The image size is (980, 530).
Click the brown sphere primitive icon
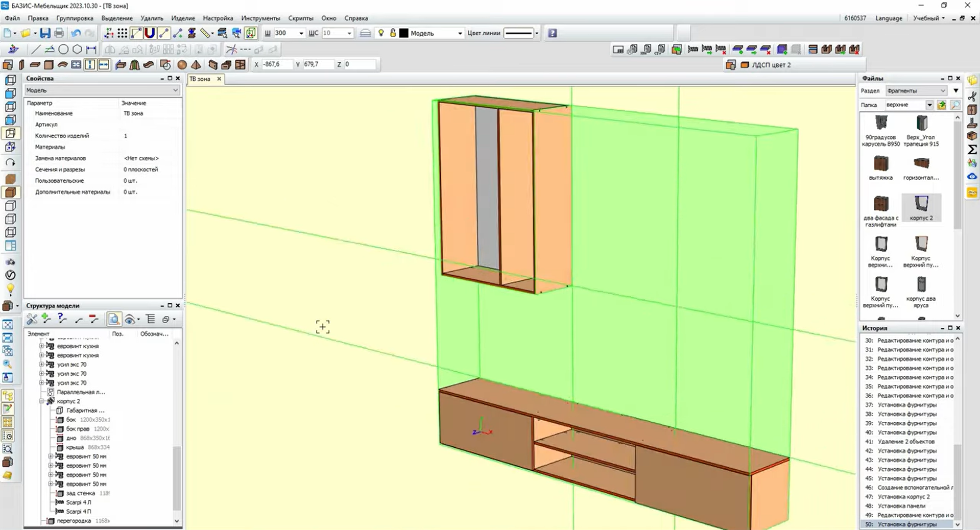182,65
